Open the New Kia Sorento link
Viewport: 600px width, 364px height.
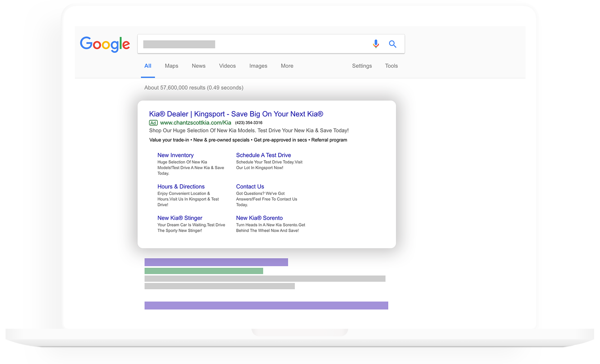coord(259,218)
